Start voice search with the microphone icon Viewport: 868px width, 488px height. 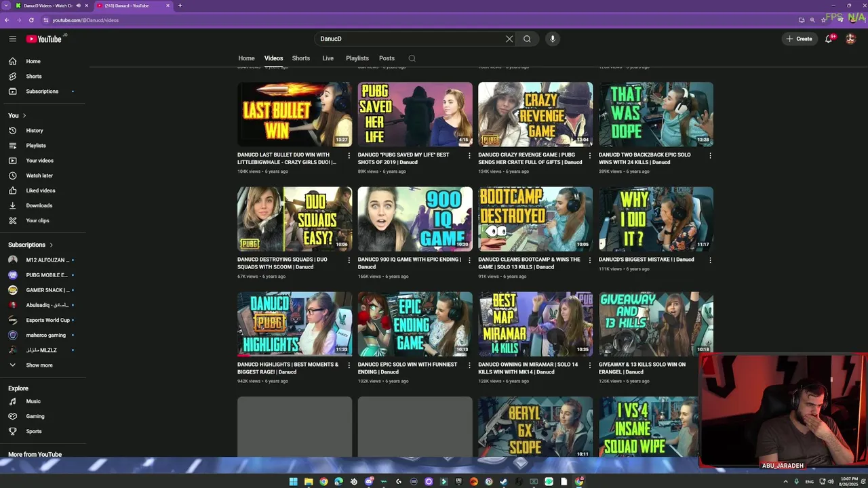click(x=553, y=39)
